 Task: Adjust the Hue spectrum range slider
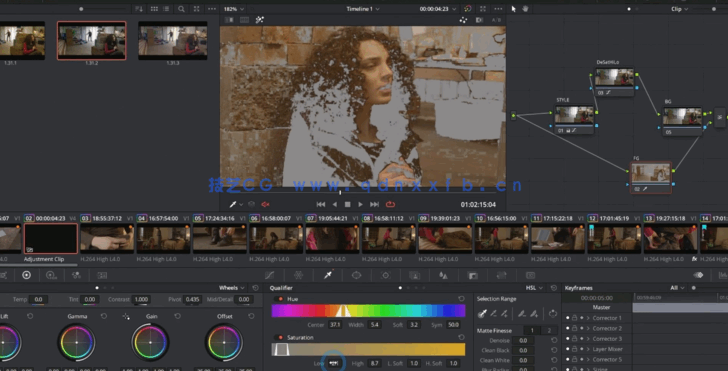368,311
